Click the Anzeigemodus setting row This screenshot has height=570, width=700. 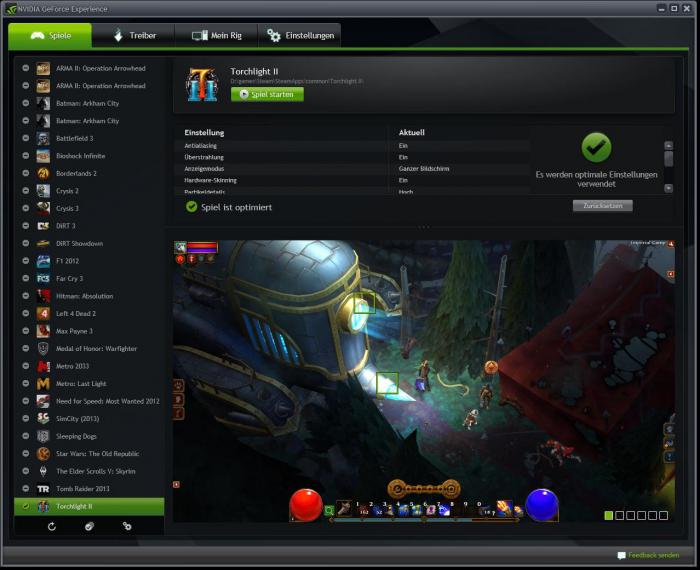point(352,169)
